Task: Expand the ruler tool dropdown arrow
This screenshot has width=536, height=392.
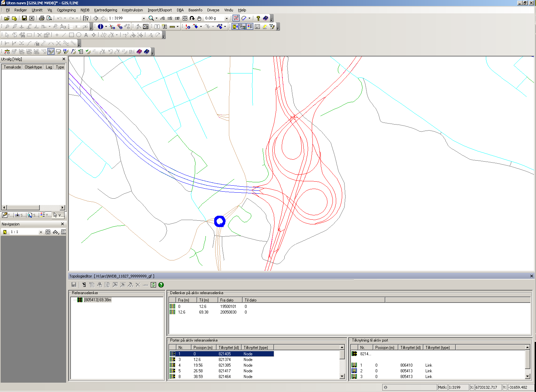Action: tap(177, 26)
